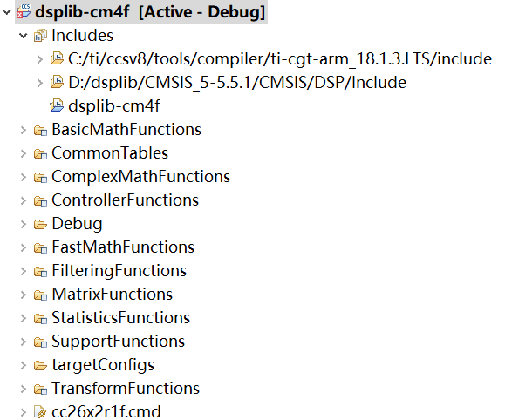The width and height of the screenshot is (505, 420).
Task: Click the CCS project icon for dsplib-cm4f
Action: point(24,11)
